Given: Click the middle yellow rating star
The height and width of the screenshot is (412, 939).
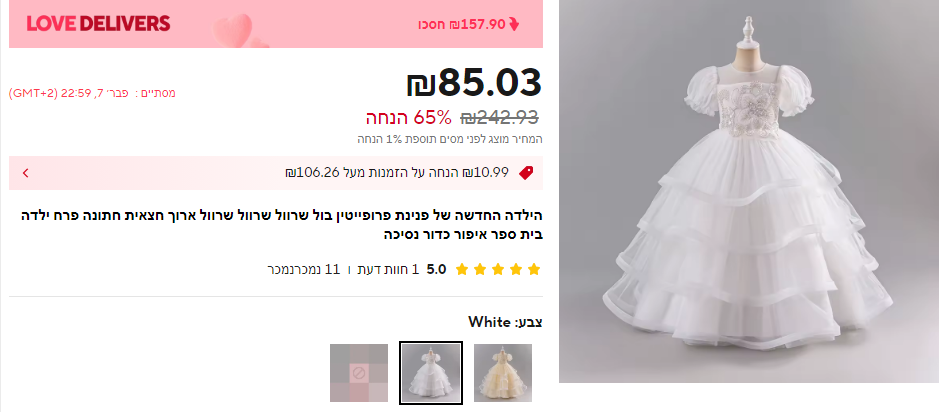Looking at the screenshot, I should pyautogui.click(x=498, y=269).
